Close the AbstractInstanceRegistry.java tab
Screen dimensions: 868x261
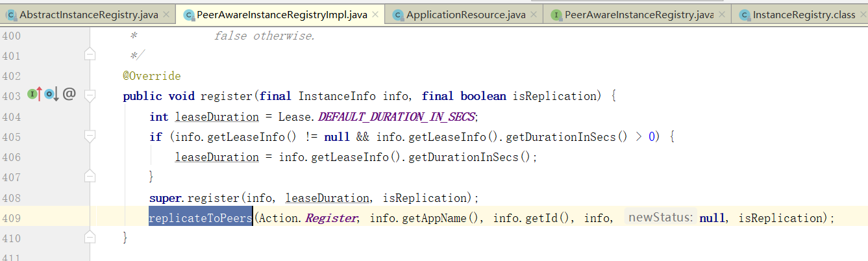166,15
